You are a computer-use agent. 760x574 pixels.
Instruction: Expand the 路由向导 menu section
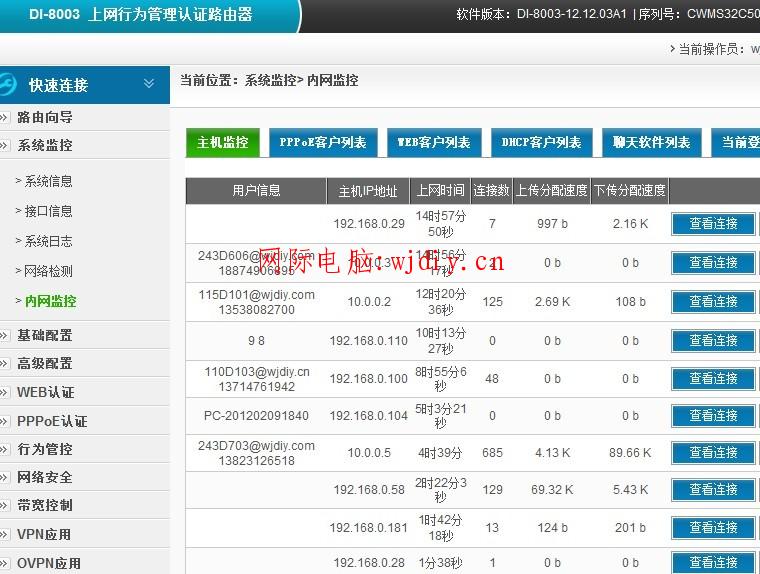point(45,117)
